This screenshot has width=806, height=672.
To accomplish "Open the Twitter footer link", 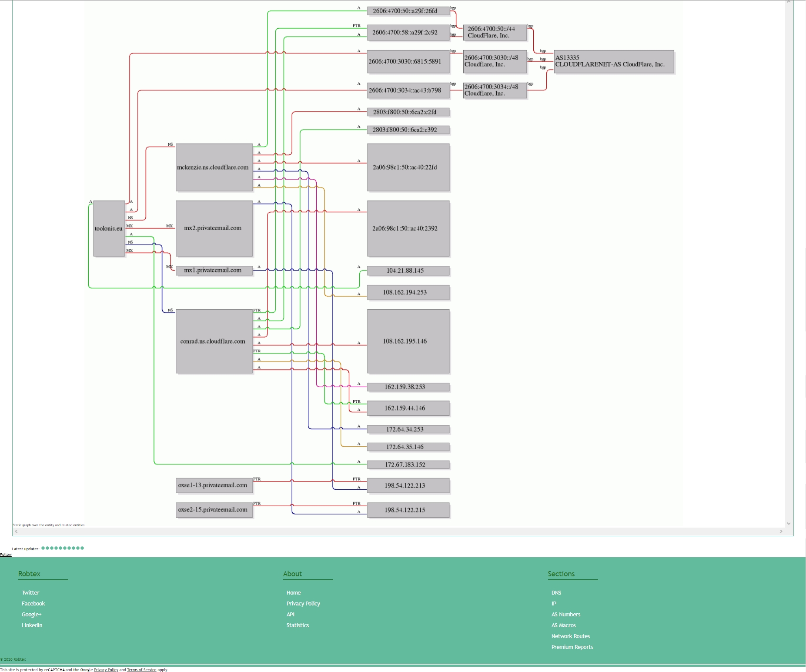I will (x=30, y=592).
